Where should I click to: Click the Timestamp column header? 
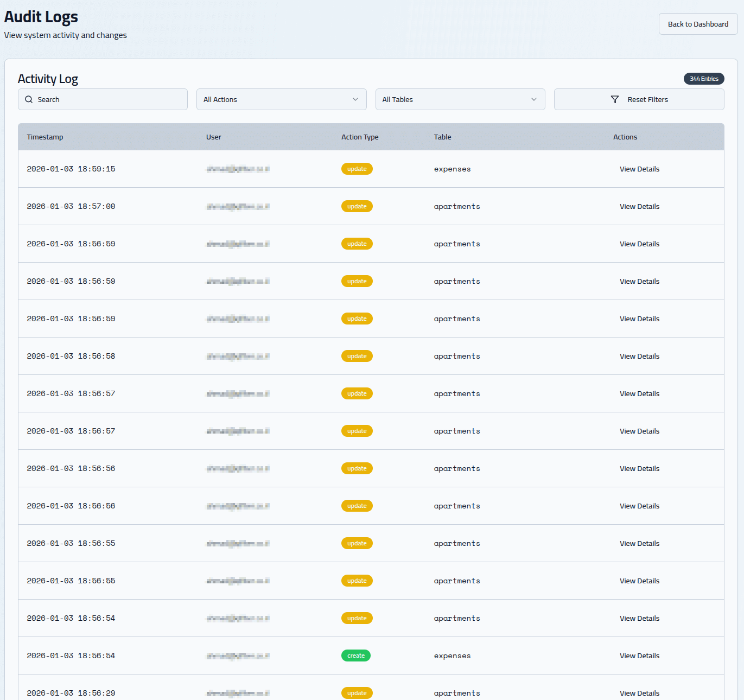click(x=45, y=137)
